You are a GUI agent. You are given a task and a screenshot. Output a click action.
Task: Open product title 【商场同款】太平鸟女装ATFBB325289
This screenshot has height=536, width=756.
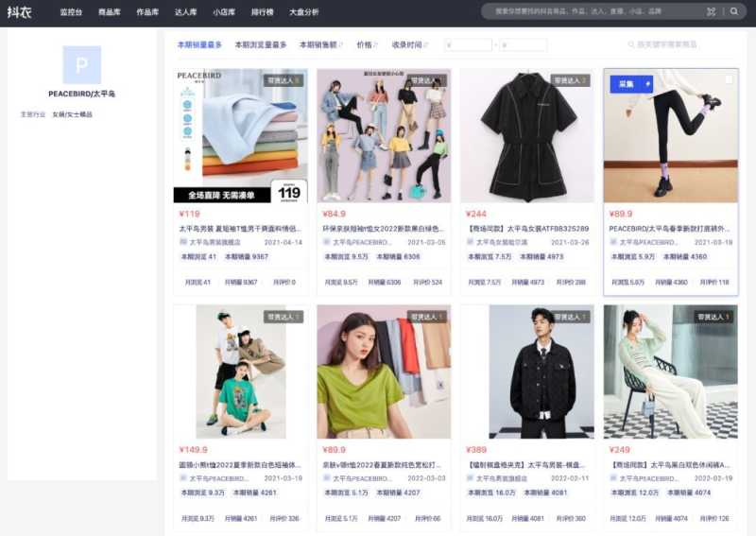click(x=527, y=228)
